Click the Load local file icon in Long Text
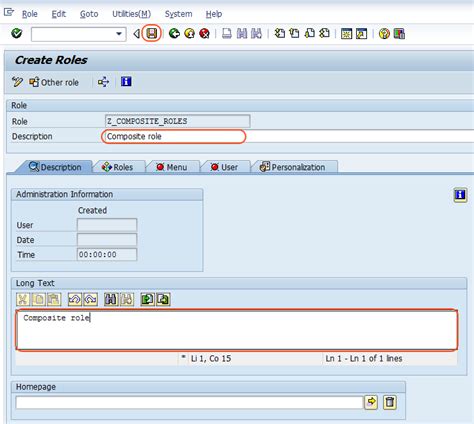 point(148,299)
